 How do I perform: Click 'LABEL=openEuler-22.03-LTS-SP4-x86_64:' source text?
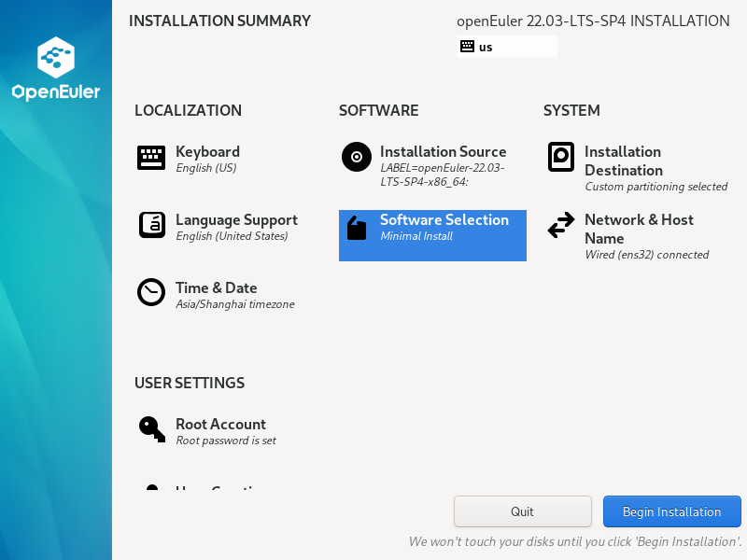[x=442, y=175]
